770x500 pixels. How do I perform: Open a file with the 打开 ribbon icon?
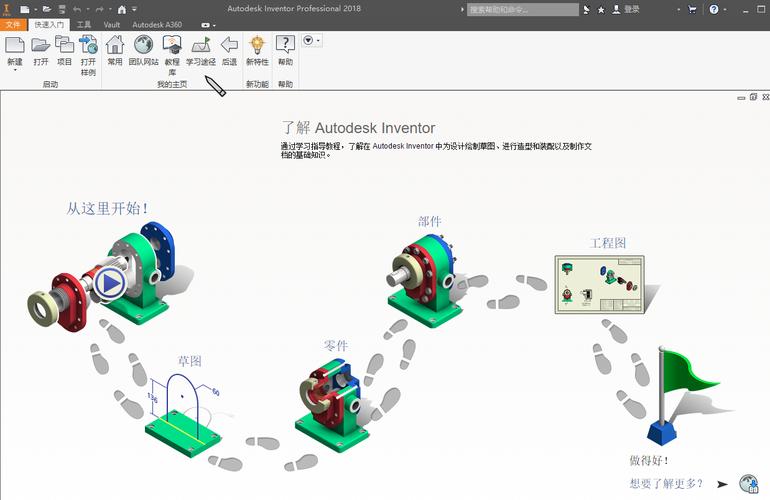[x=40, y=45]
